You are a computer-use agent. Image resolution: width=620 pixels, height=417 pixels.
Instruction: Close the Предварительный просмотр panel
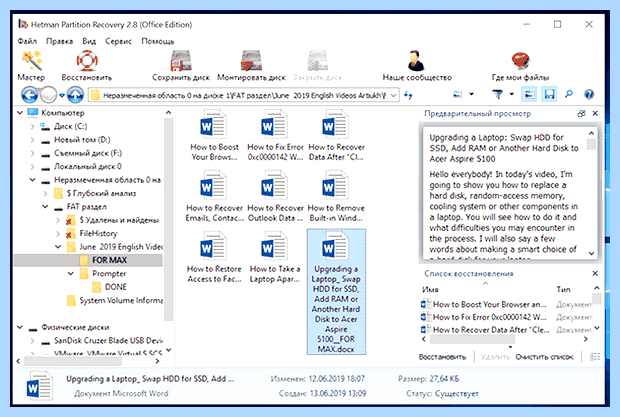tap(595, 114)
